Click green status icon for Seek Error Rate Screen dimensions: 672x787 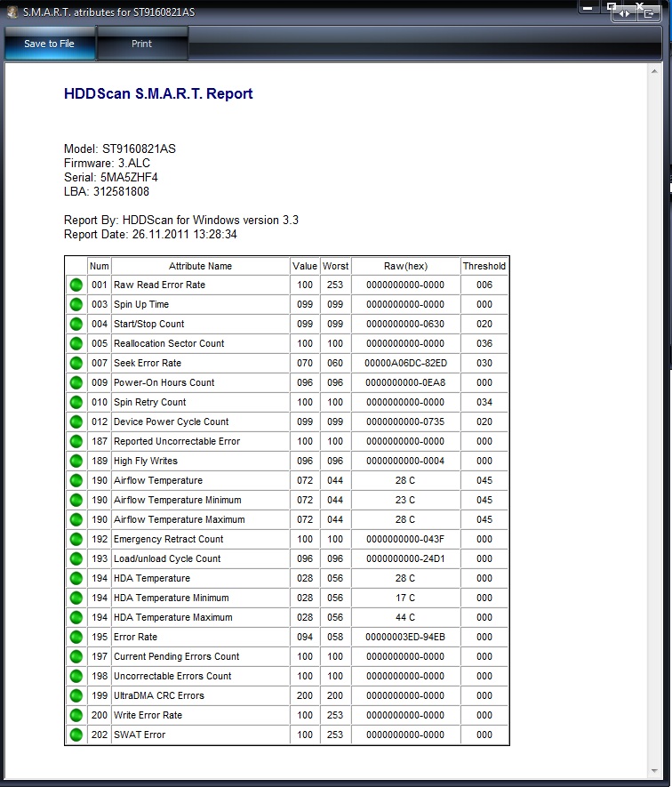coord(76,364)
